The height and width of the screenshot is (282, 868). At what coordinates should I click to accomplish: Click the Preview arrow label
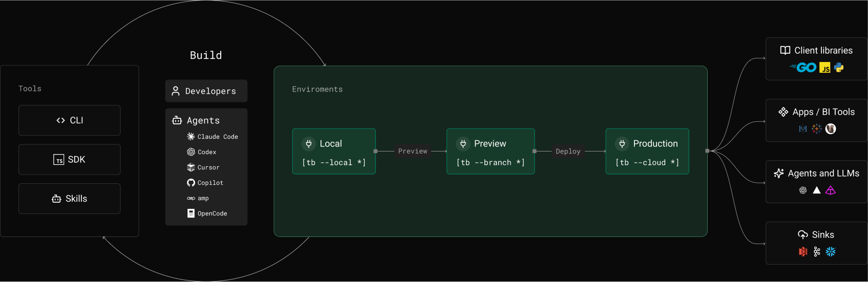[413, 151]
